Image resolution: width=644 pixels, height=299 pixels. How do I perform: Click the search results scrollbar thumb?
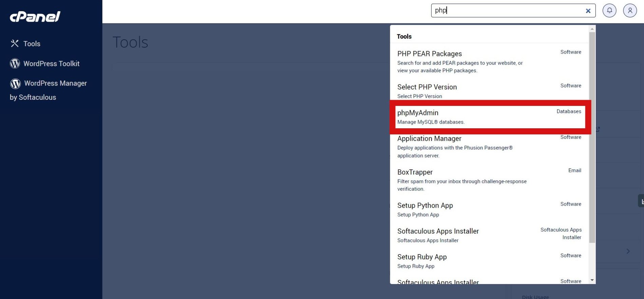[x=592, y=137]
